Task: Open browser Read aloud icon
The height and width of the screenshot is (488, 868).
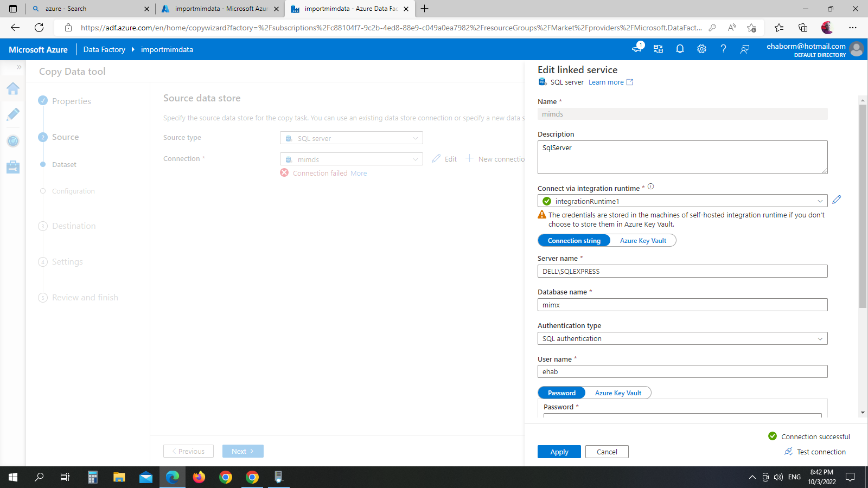Action: (732, 28)
